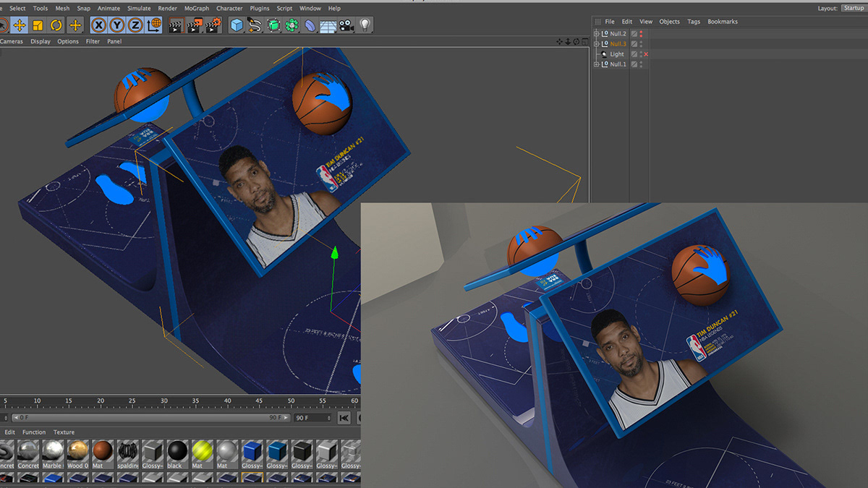
Task: Toggle the Null.3 visibility dots
Action: point(641,44)
